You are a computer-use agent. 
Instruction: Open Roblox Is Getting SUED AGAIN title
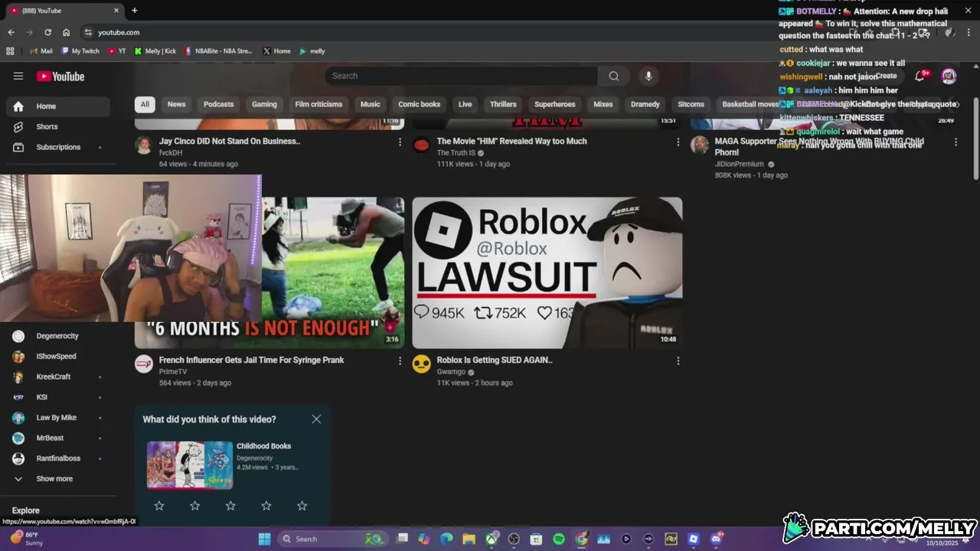point(495,360)
